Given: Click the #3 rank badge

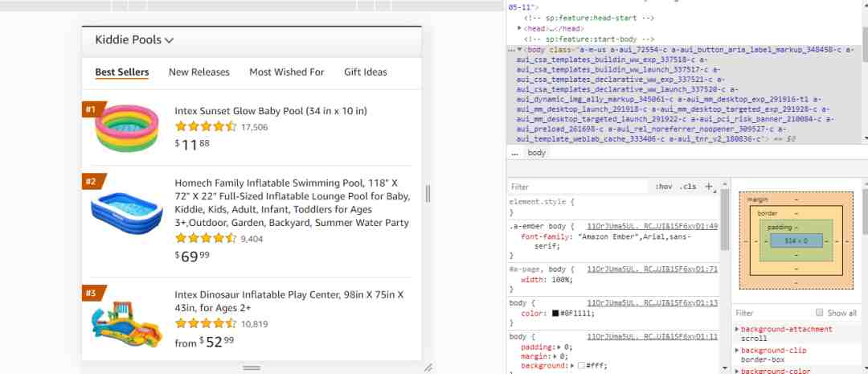Looking at the screenshot, I should 93,293.
